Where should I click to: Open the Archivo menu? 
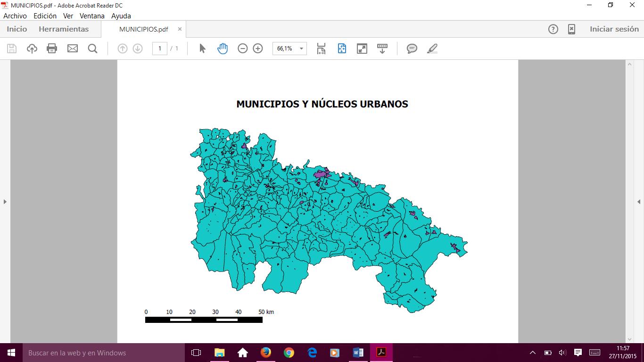15,16
